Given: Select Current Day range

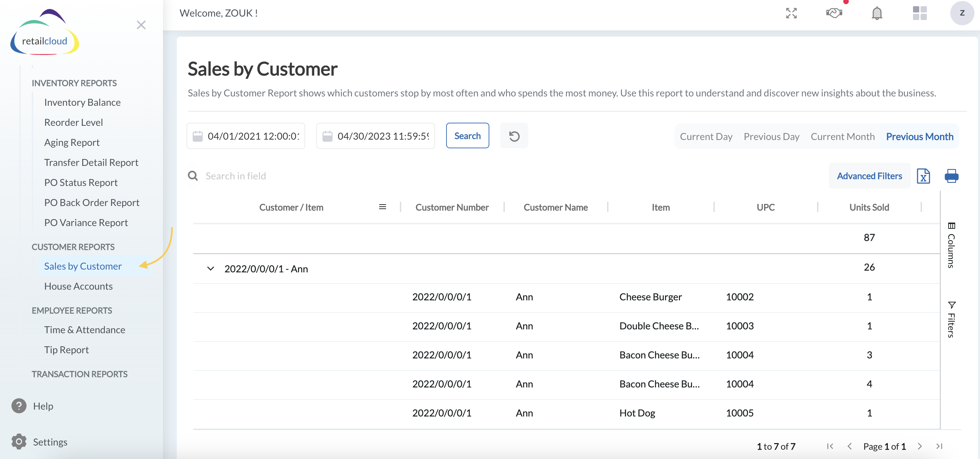Looking at the screenshot, I should [706, 137].
